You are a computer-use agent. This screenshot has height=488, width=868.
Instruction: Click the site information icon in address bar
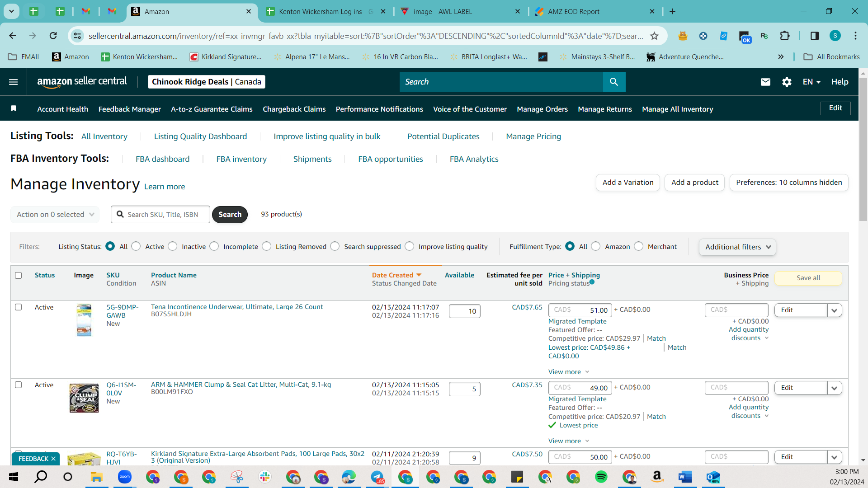[x=78, y=36]
